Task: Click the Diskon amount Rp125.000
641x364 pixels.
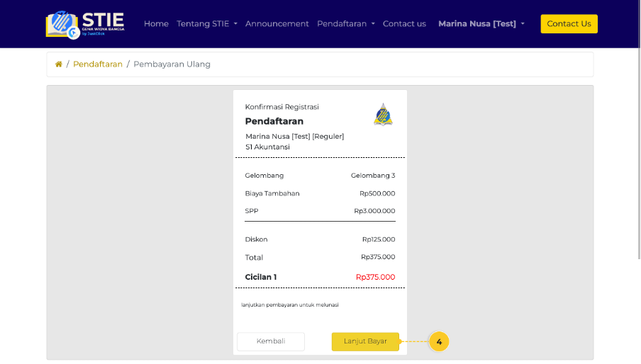Action: (x=378, y=239)
